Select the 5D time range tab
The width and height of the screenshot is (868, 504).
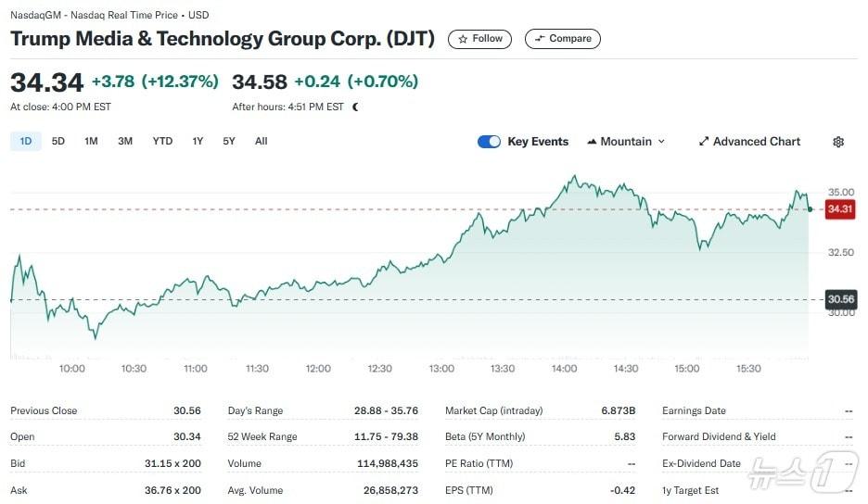(x=57, y=142)
